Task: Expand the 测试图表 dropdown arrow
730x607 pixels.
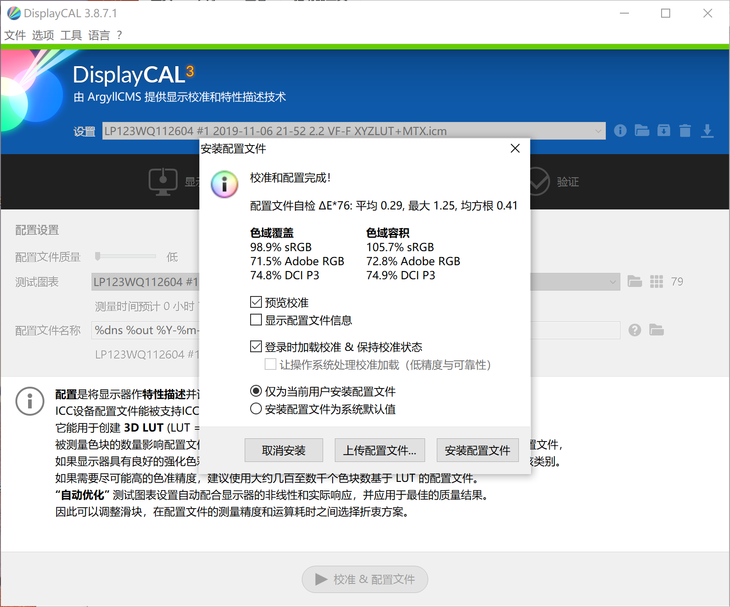Action: point(611,282)
